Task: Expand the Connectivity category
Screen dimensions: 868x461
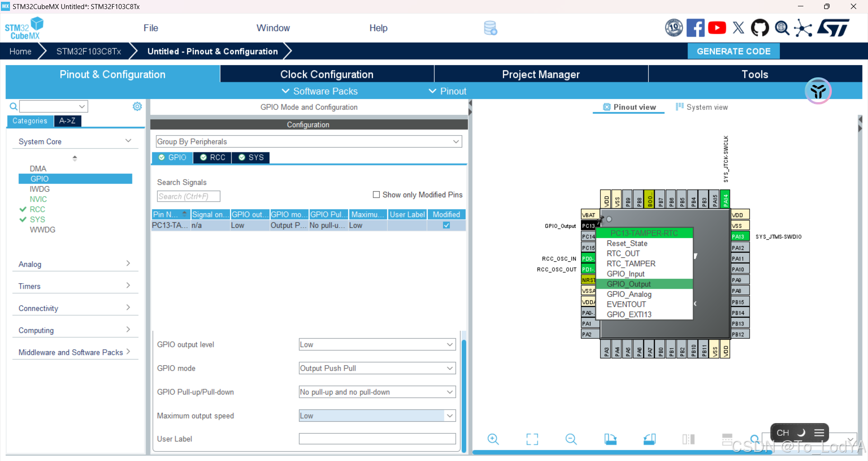Action: [x=75, y=308]
